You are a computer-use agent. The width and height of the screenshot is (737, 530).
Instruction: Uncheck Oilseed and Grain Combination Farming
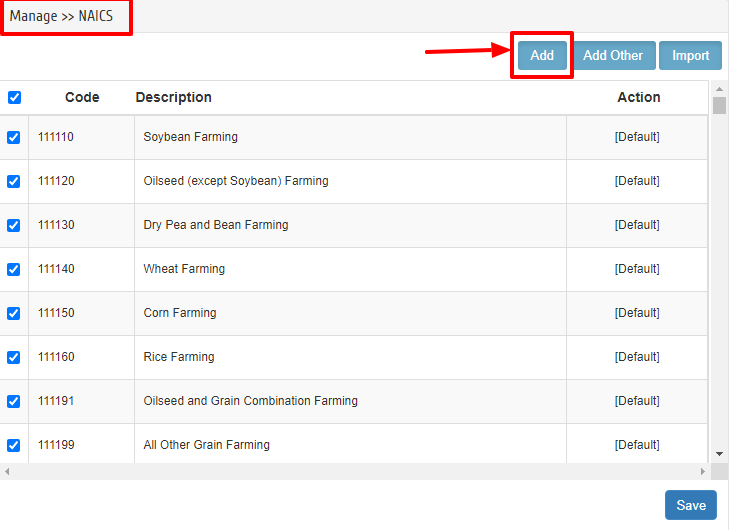[x=14, y=401]
